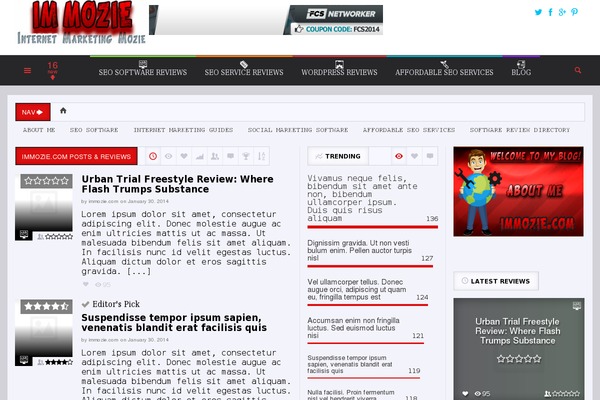
Task: Click the FCS Networker coupon banner
Action: [x=266, y=20]
